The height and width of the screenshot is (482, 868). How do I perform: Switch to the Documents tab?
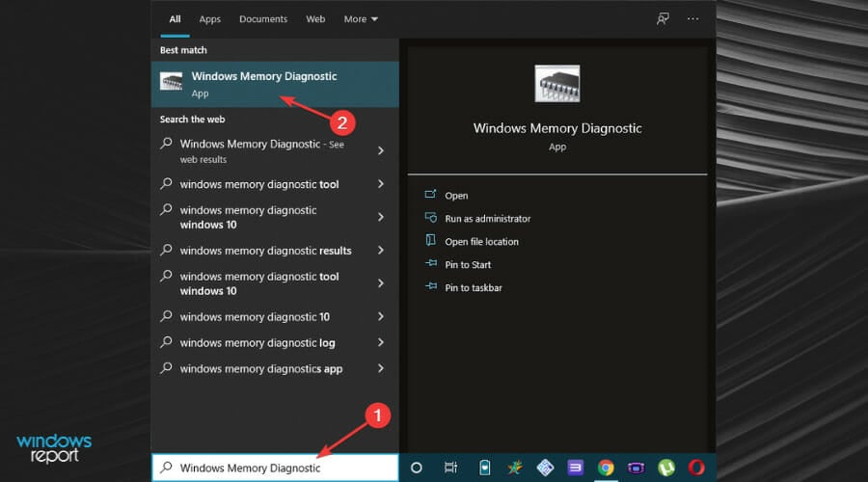263,19
